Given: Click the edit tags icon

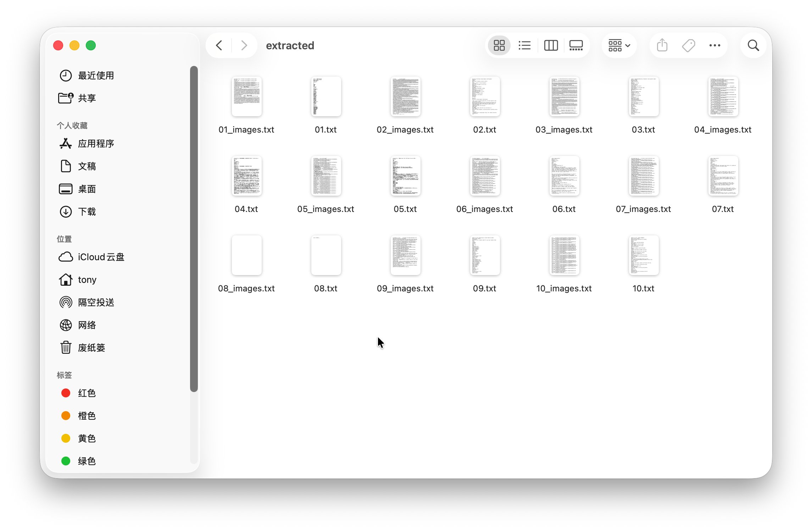Looking at the screenshot, I should point(688,45).
